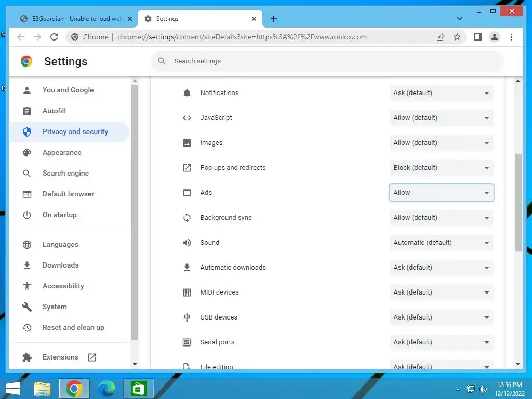Open the Sound permission dropdown

coord(441,243)
